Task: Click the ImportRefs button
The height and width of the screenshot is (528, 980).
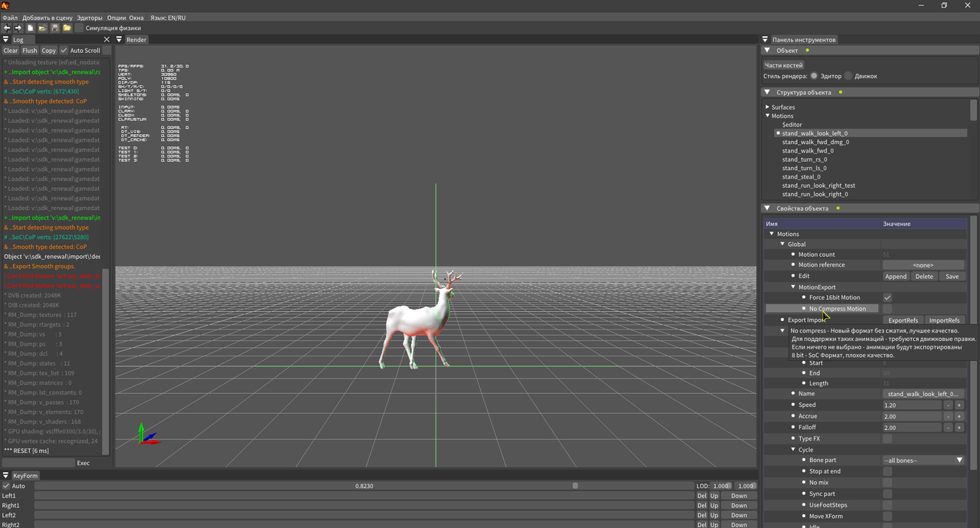Action: pyautogui.click(x=944, y=320)
